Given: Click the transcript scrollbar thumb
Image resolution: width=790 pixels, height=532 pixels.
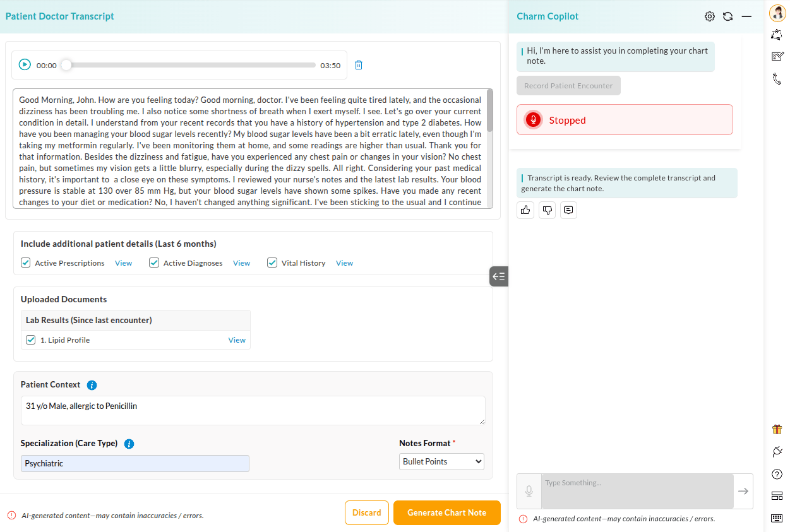Looking at the screenshot, I should coord(489,111).
